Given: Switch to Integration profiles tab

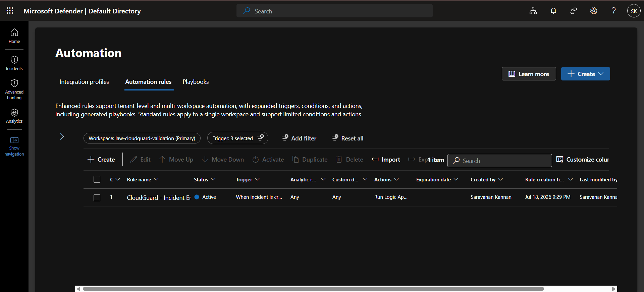Looking at the screenshot, I should tap(84, 82).
